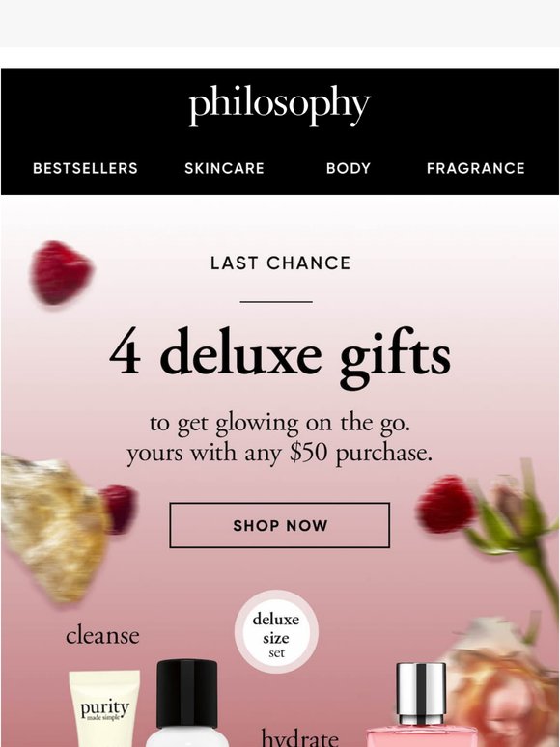Click the 'deluxe size set' circular badge
Viewport: 560px width, 747px height.
click(x=276, y=632)
